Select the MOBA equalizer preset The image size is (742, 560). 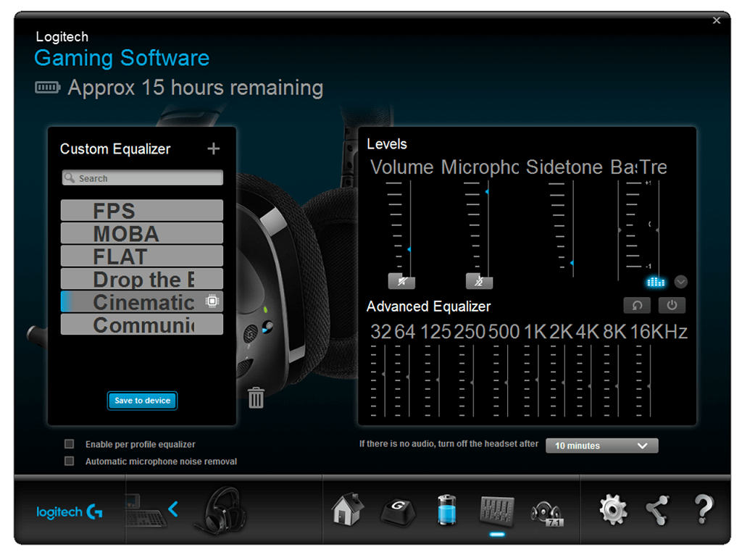[x=142, y=233]
